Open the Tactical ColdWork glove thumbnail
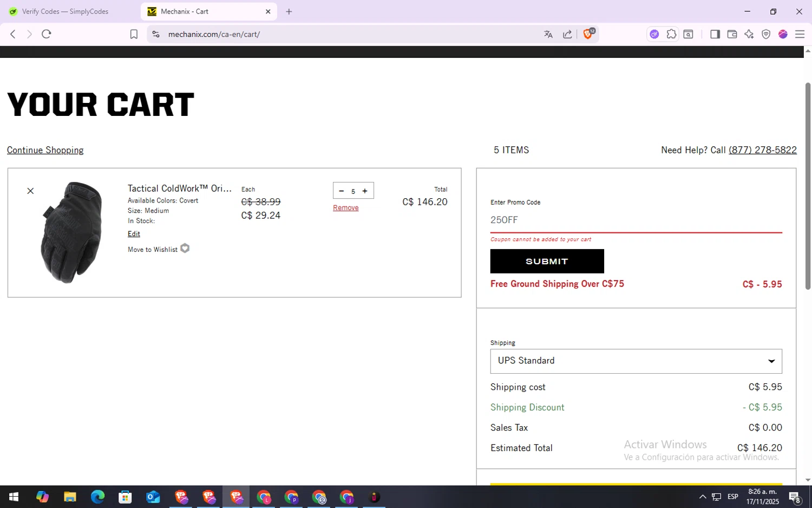Screen dimensions: 812x508 pyautogui.click(x=72, y=232)
